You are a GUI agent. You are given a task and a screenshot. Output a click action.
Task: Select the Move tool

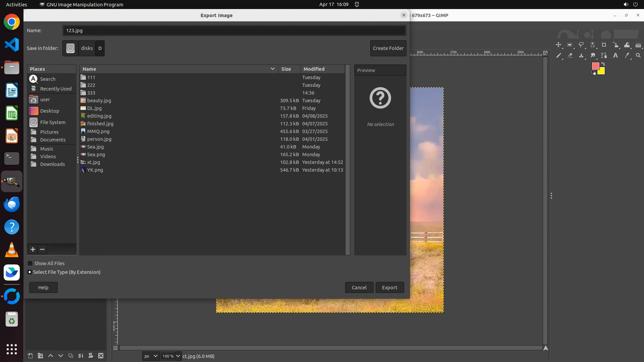(x=558, y=45)
